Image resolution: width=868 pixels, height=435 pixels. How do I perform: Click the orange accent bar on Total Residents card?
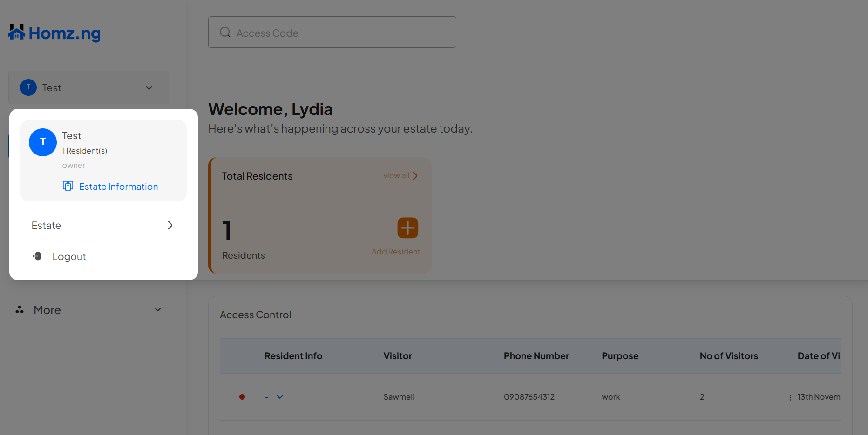[210, 215]
